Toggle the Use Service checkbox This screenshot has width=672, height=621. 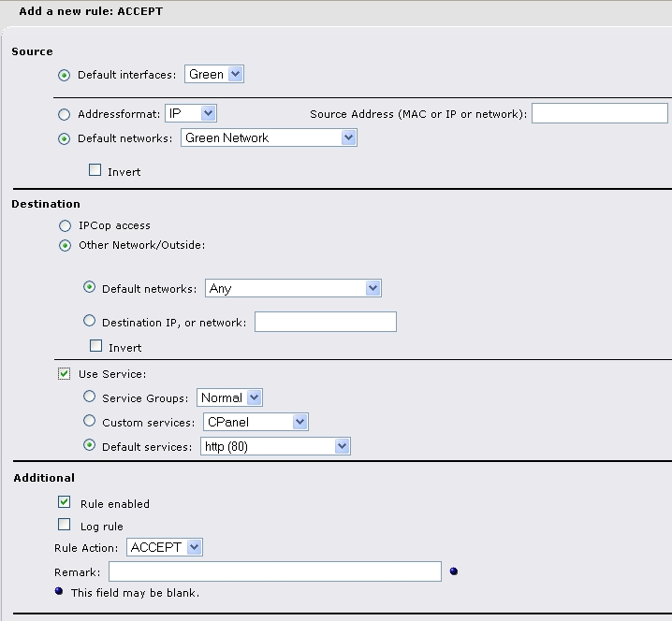(64, 374)
